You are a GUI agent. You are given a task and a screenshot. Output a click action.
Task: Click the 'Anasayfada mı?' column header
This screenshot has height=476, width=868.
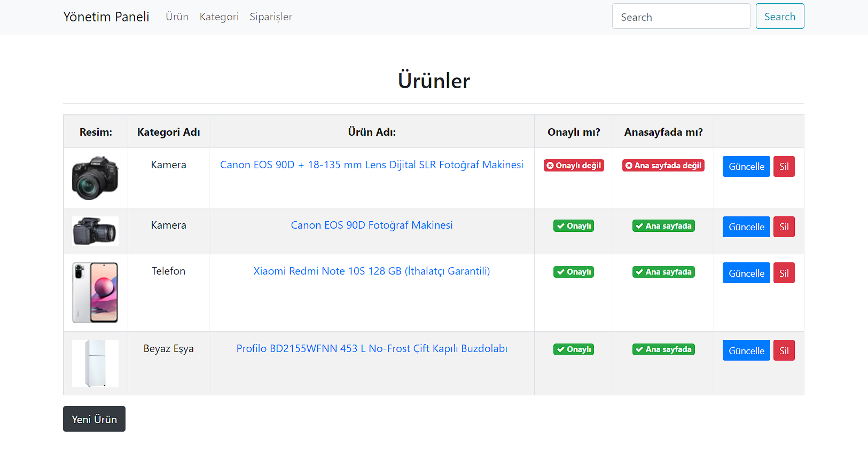(x=663, y=132)
